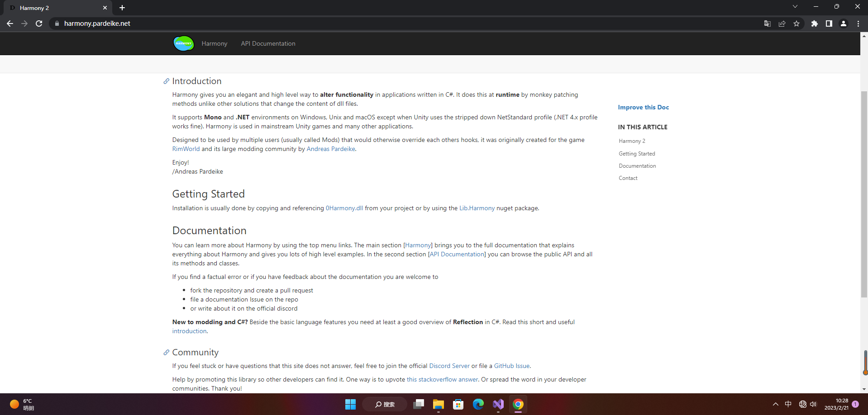Open File Explorer from the taskbar

(x=438, y=404)
